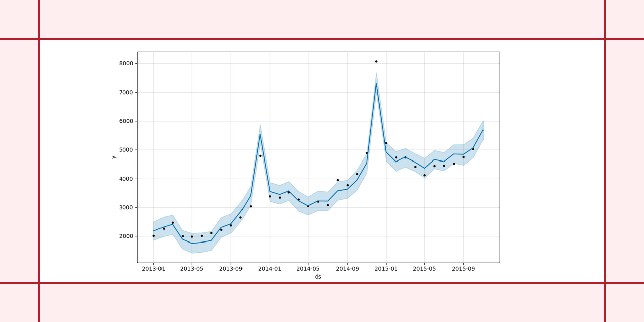Viewport: 644px width, 322px height.
Task: Select the outlier data point above 8000
Action: click(x=375, y=61)
